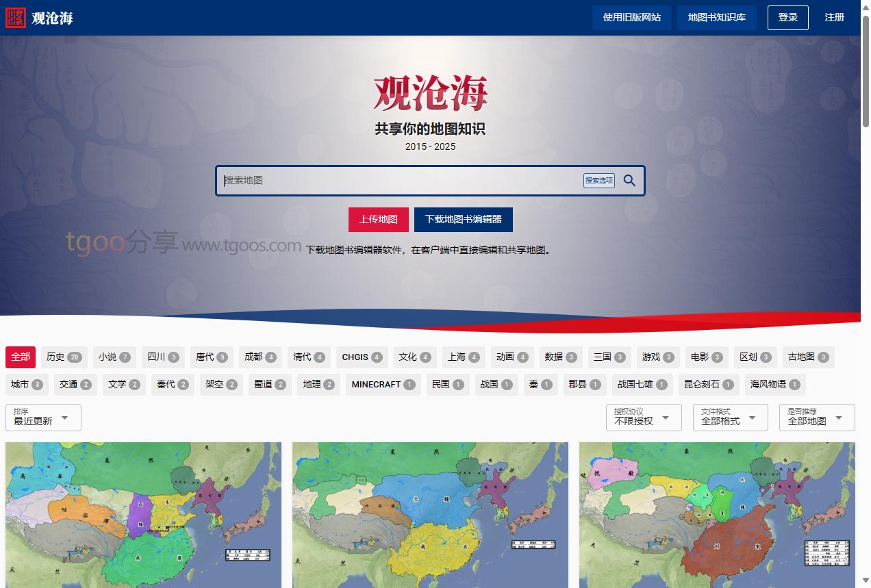Image resolution: width=871 pixels, height=588 pixels.
Task: Go to 使用旧版网站 in header
Action: (631, 18)
